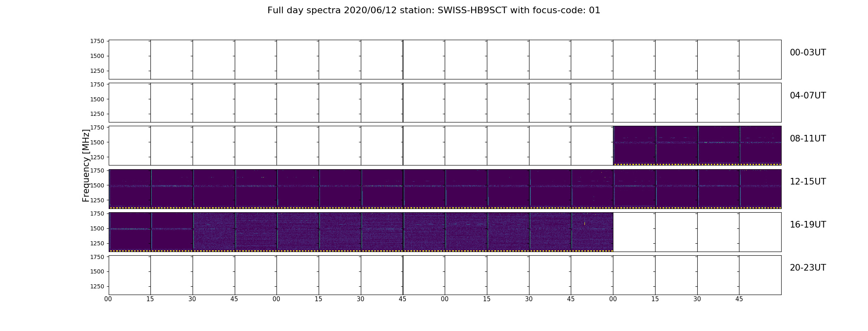This screenshot has height=331, width=868.
Task: Select the '20-23UT' row label
Action: [808, 268]
